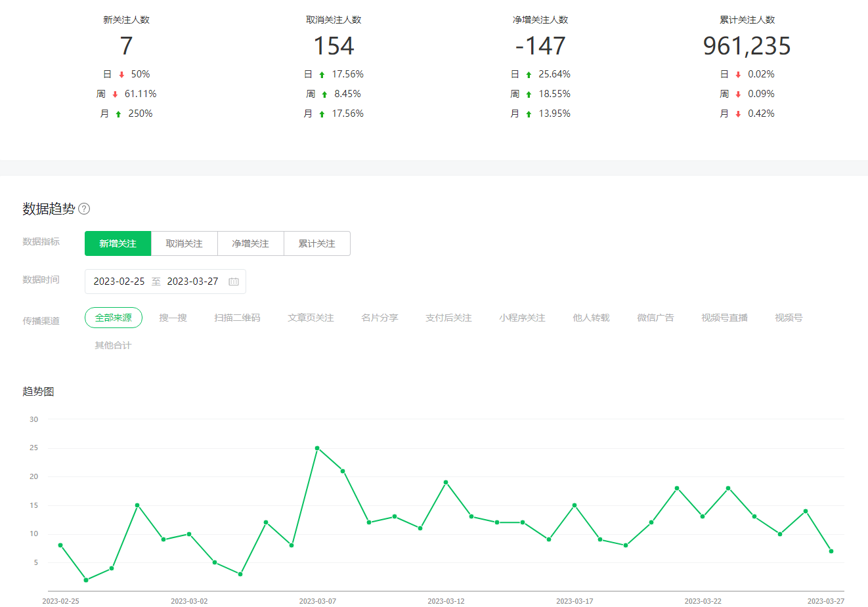The image size is (868, 607).
Task: Filter by 扫描二维码 channel
Action: [x=237, y=318]
